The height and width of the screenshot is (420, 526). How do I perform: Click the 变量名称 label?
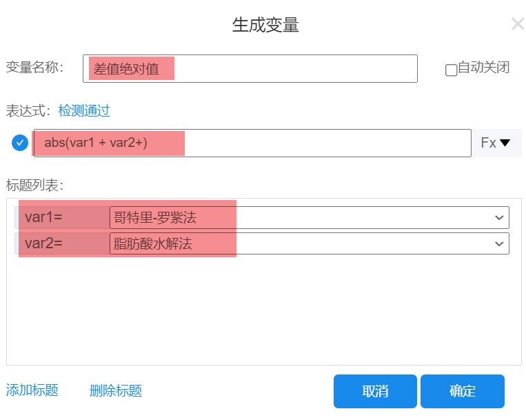pos(34,68)
